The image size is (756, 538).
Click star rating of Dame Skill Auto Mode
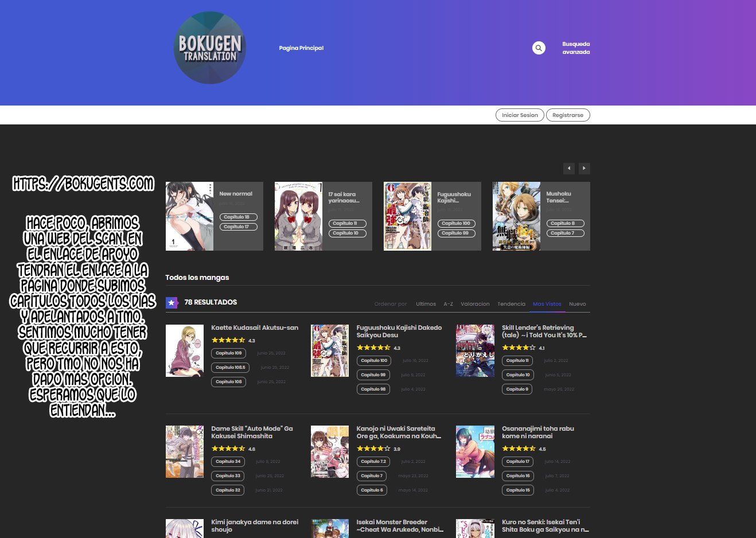228,449
